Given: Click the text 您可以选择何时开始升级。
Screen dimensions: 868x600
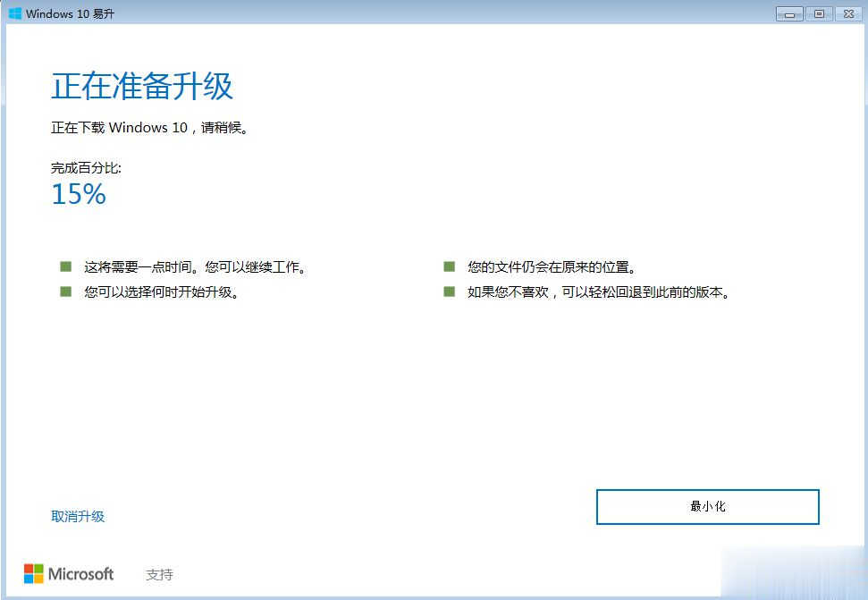Looking at the screenshot, I should [162, 292].
